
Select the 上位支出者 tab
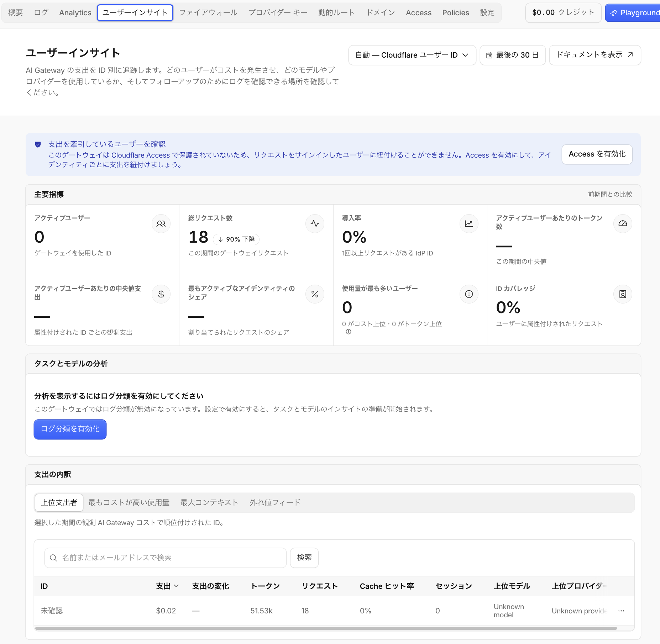[x=59, y=503]
